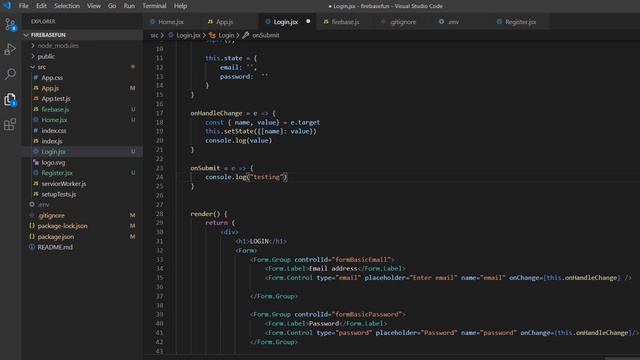This screenshot has width=640, height=360.
Task: Click the LOGIN h1 heading line
Action: tap(261, 241)
